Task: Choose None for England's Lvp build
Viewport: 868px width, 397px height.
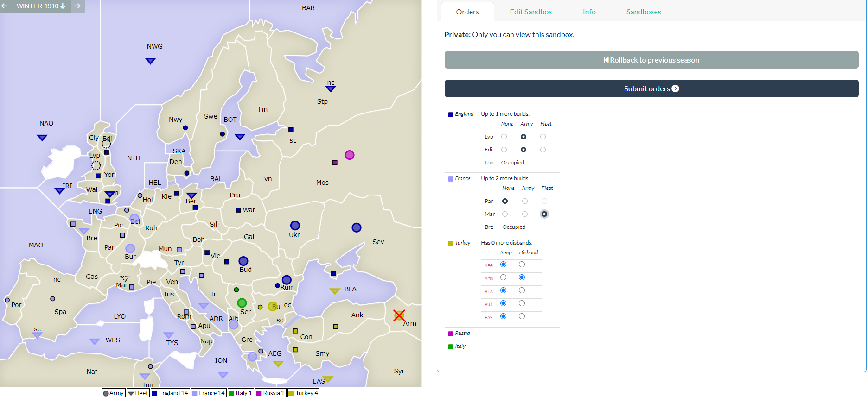Action: (x=504, y=137)
